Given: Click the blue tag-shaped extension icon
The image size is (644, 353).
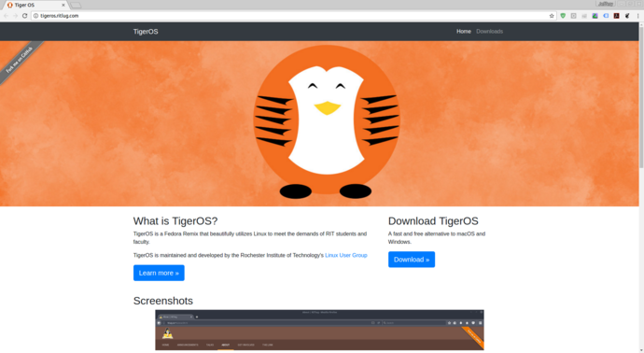Looking at the screenshot, I should tap(606, 16).
